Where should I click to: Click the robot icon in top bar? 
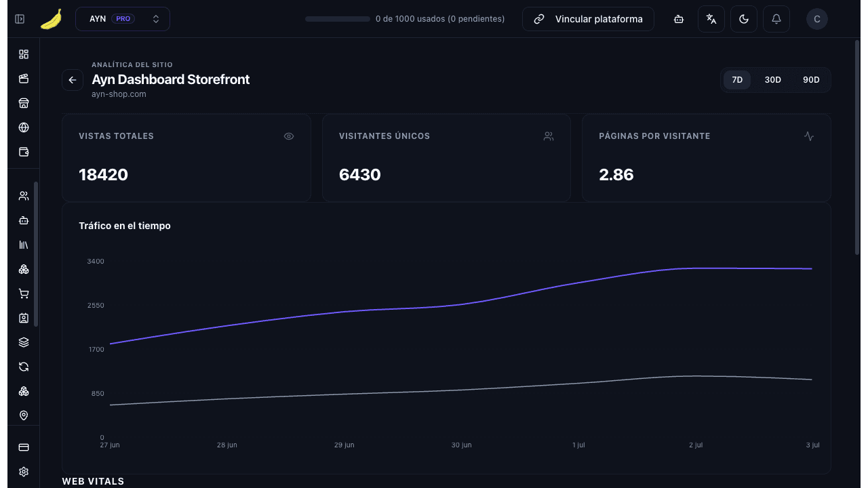click(x=679, y=19)
